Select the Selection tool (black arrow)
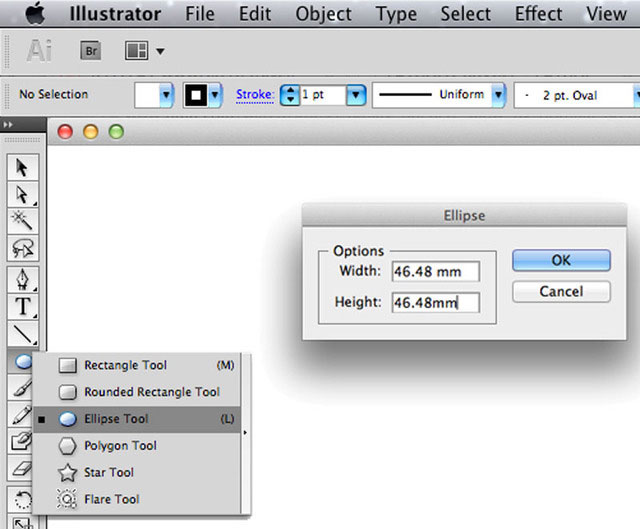This screenshot has width=640, height=529. [23, 167]
